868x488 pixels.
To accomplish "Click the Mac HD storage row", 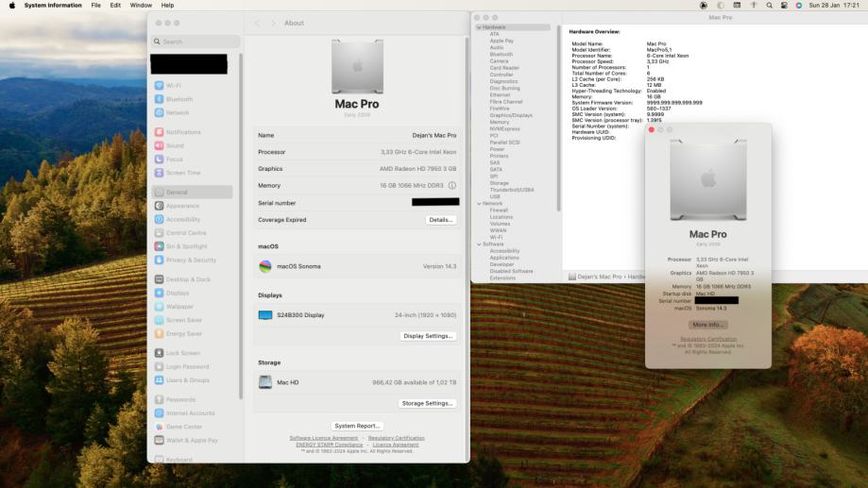I will click(x=357, y=382).
